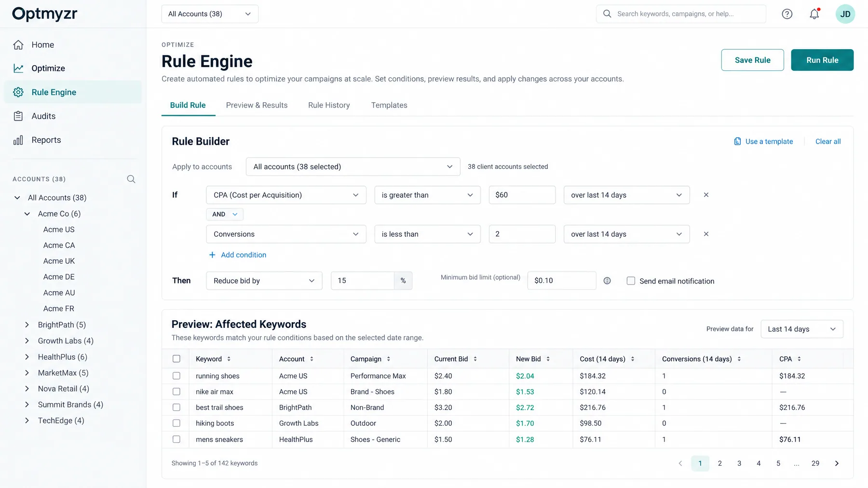Image resolution: width=868 pixels, height=488 pixels.
Task: Click the Run Rule button
Action: coord(822,60)
